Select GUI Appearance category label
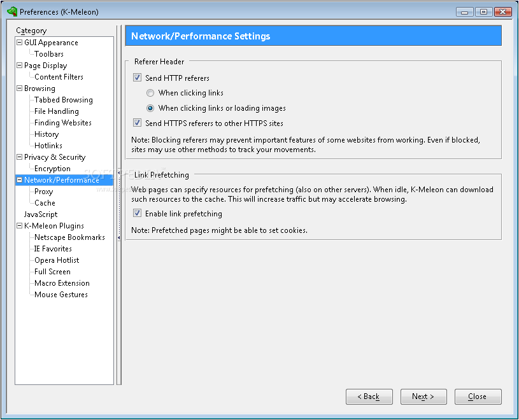Image resolution: width=519 pixels, height=420 pixels. pyautogui.click(x=52, y=43)
